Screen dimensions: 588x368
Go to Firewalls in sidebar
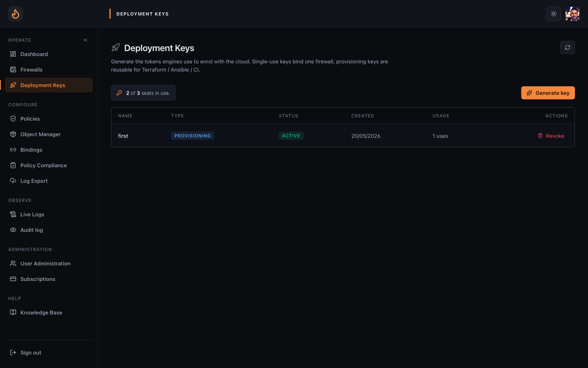coord(49,70)
